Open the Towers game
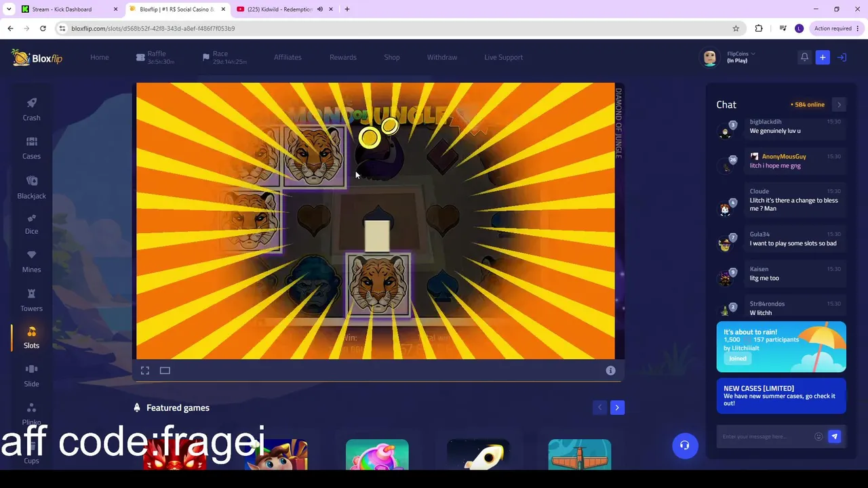This screenshot has width=868, height=488. [x=31, y=300]
